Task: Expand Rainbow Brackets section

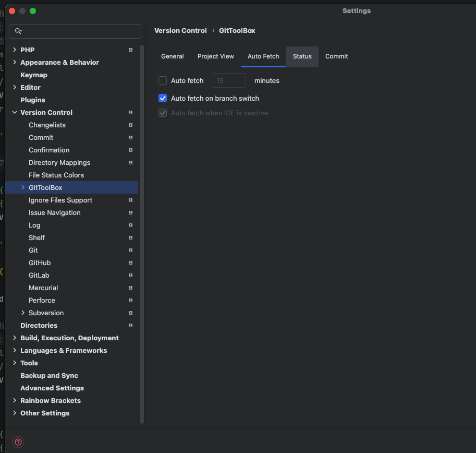Action: [15, 400]
